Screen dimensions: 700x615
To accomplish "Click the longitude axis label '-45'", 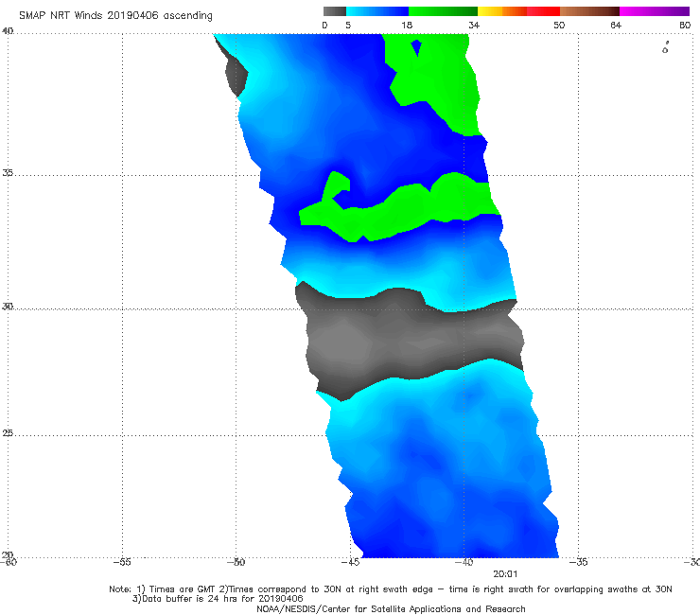I will coord(350,562).
